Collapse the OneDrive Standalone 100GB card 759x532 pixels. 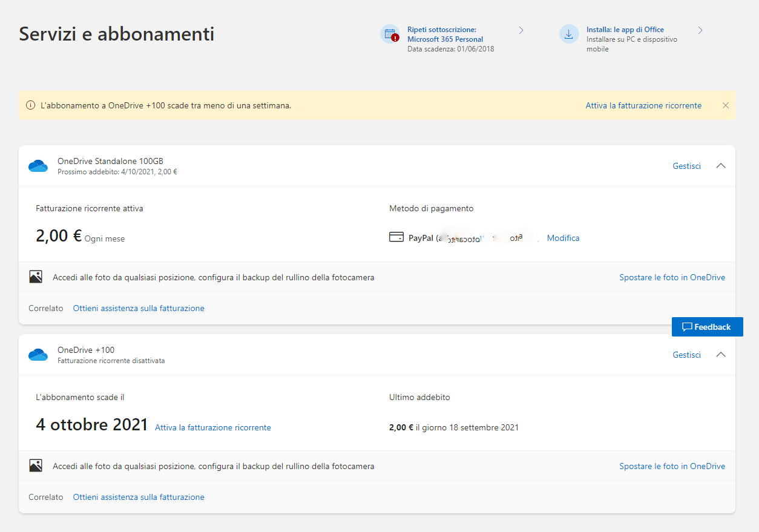[x=720, y=166]
